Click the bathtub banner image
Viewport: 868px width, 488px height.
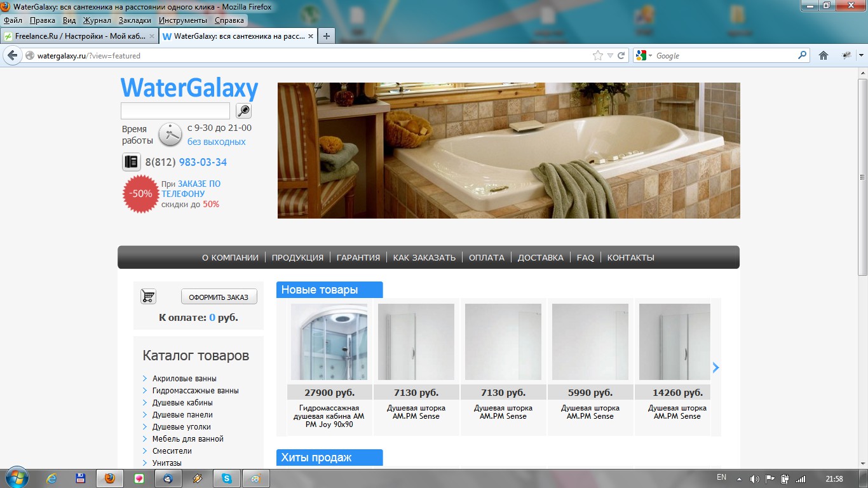pyautogui.click(x=509, y=151)
